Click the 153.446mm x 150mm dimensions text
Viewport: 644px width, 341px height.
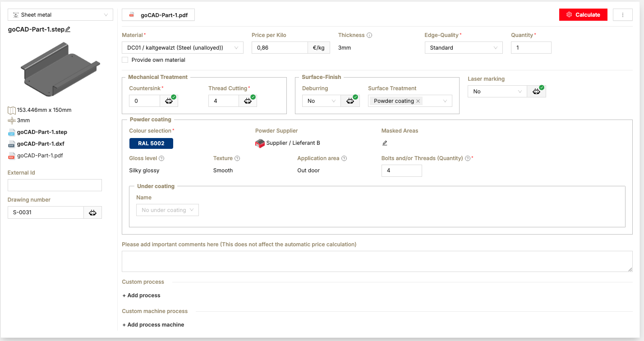tap(44, 110)
